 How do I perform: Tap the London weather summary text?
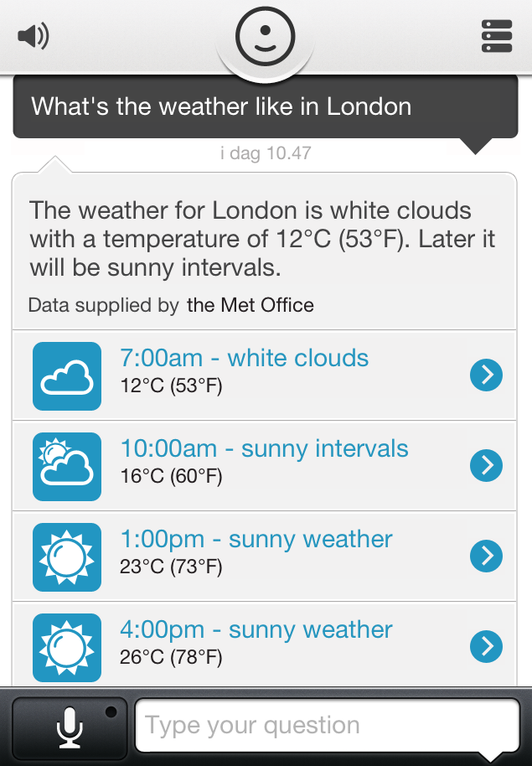262,239
